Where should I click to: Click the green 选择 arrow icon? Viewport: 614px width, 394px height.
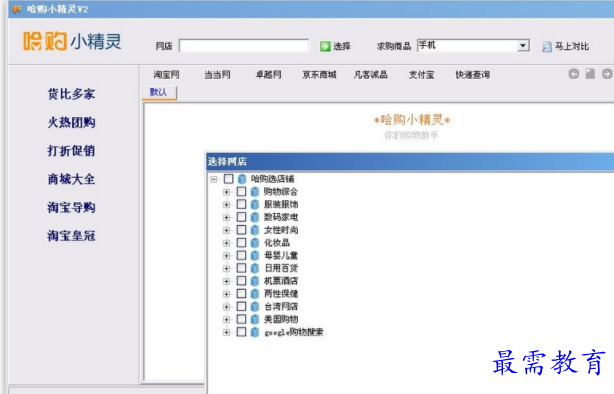[x=325, y=46]
